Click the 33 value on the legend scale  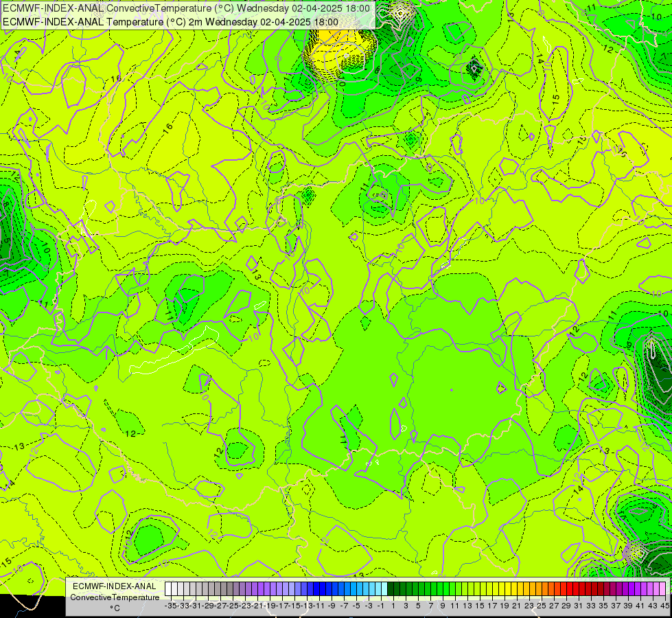[x=591, y=606]
